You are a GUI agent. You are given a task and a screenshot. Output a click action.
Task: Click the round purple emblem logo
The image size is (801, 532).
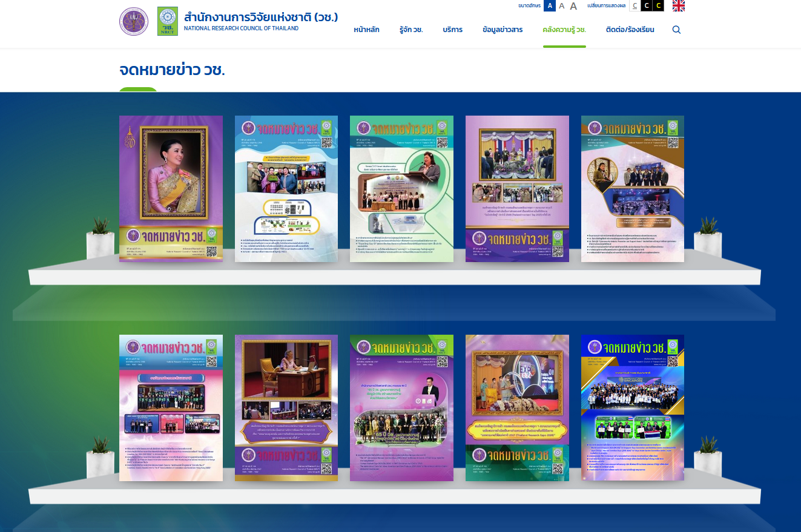(134, 21)
